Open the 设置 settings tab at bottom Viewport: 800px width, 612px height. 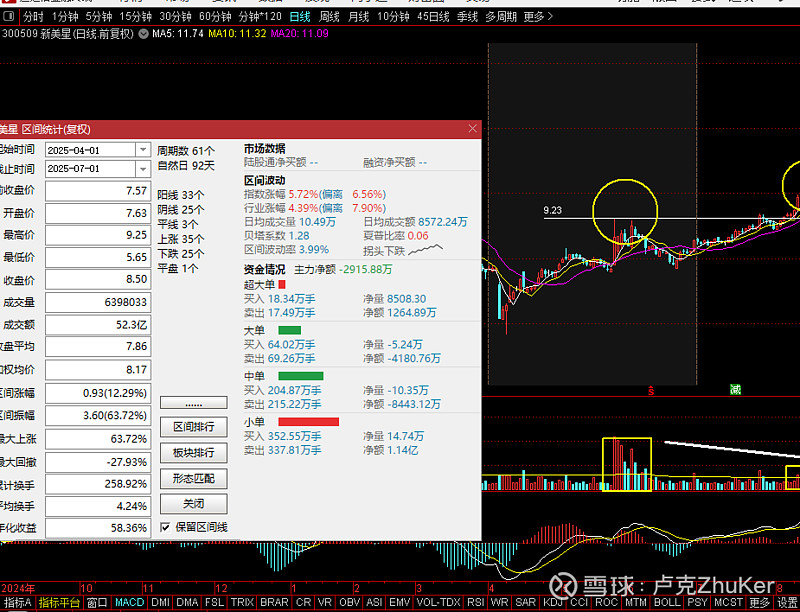pyautogui.click(x=787, y=603)
